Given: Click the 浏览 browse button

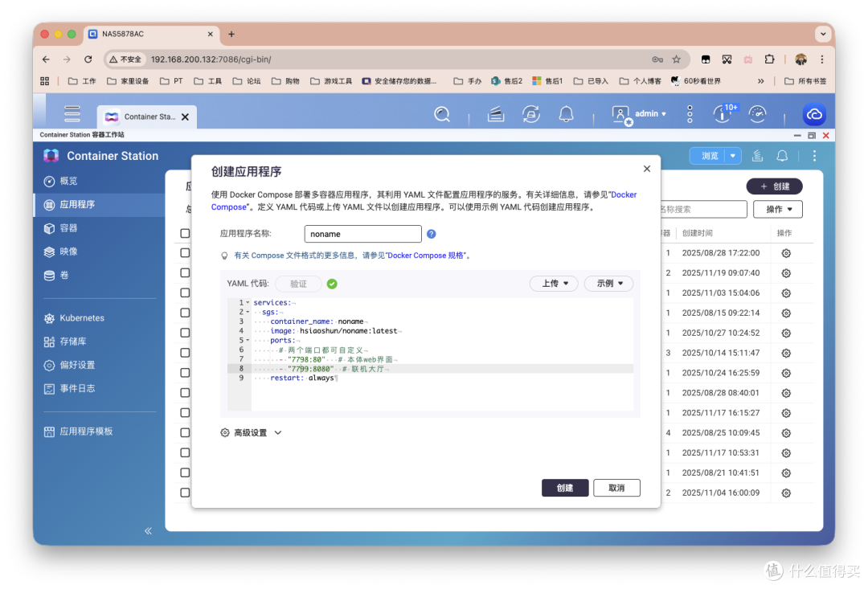Looking at the screenshot, I should [x=709, y=156].
